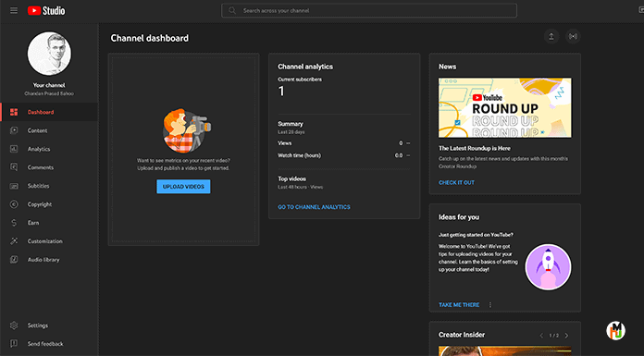Click the Top videos heading
644x356 pixels.
292,178
